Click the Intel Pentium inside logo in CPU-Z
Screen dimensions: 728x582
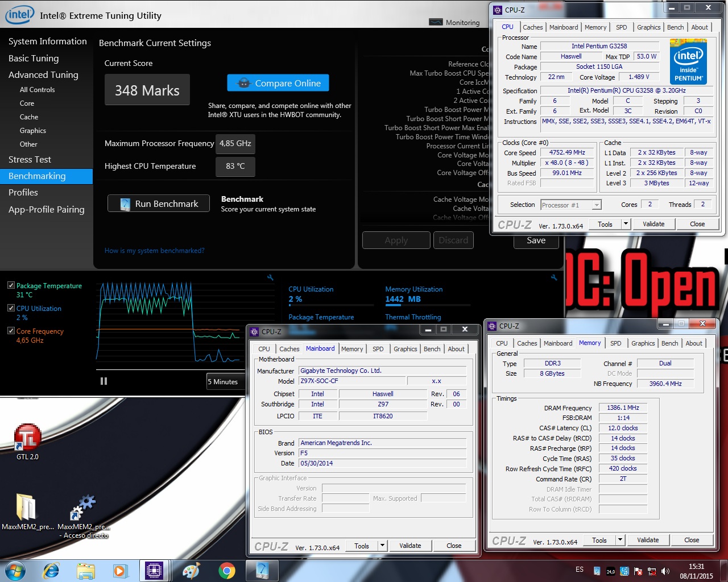pyautogui.click(x=688, y=61)
